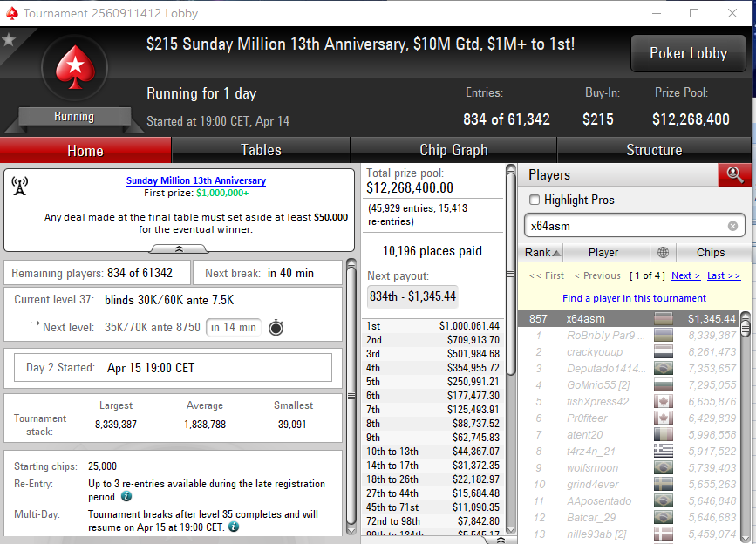Clear the x64asm search field with X icon
The width and height of the screenshot is (756, 544).
pos(732,226)
